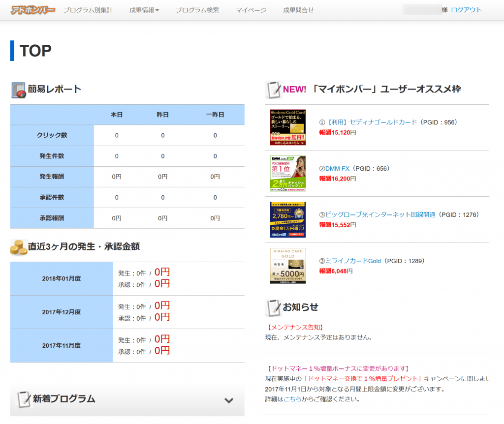This screenshot has height=424, width=504.
Task: Click the 報酬15,552円 reward text
Action: 338,225
